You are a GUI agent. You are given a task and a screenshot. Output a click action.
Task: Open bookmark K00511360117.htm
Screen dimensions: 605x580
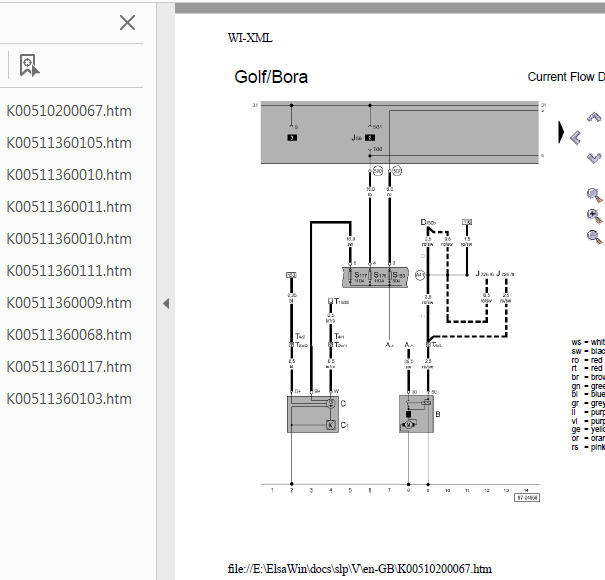tap(69, 367)
